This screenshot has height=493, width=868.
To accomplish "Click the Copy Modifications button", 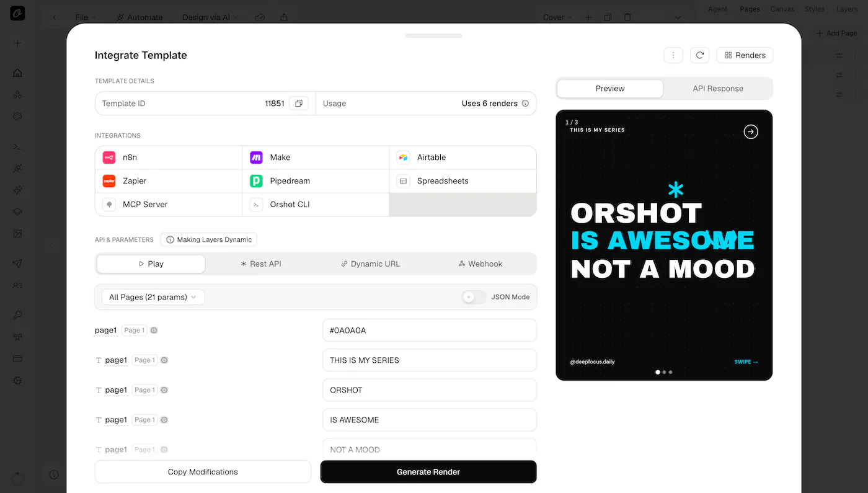I will click(203, 472).
